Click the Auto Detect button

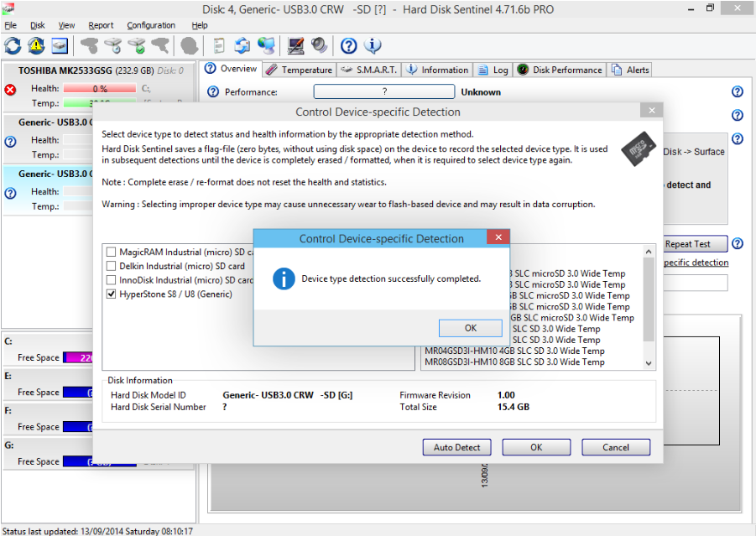tap(456, 447)
